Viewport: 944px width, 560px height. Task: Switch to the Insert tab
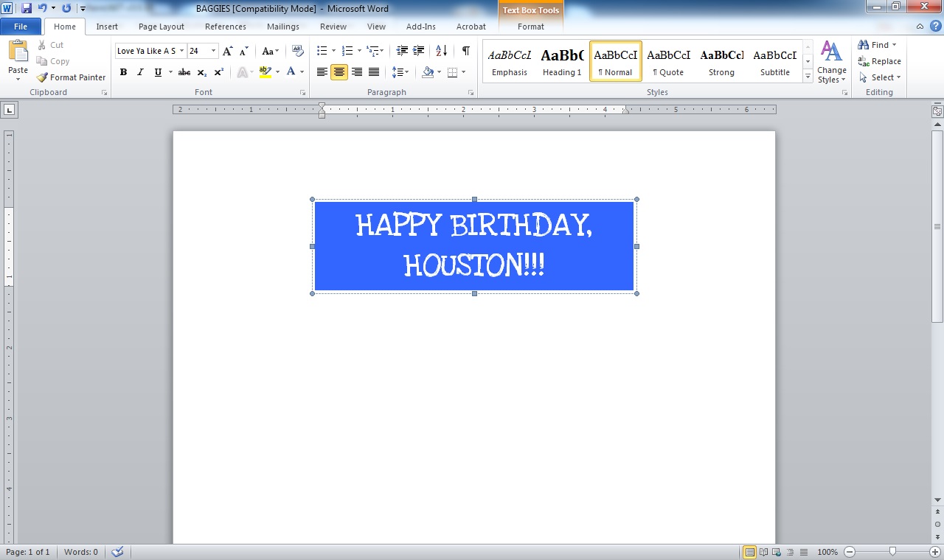point(107,27)
